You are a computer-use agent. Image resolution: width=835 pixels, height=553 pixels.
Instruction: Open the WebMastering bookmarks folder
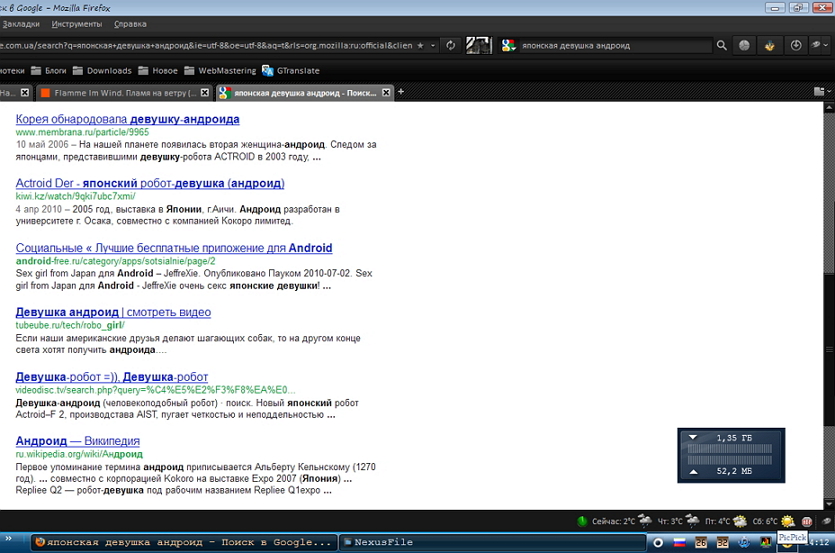(x=220, y=70)
